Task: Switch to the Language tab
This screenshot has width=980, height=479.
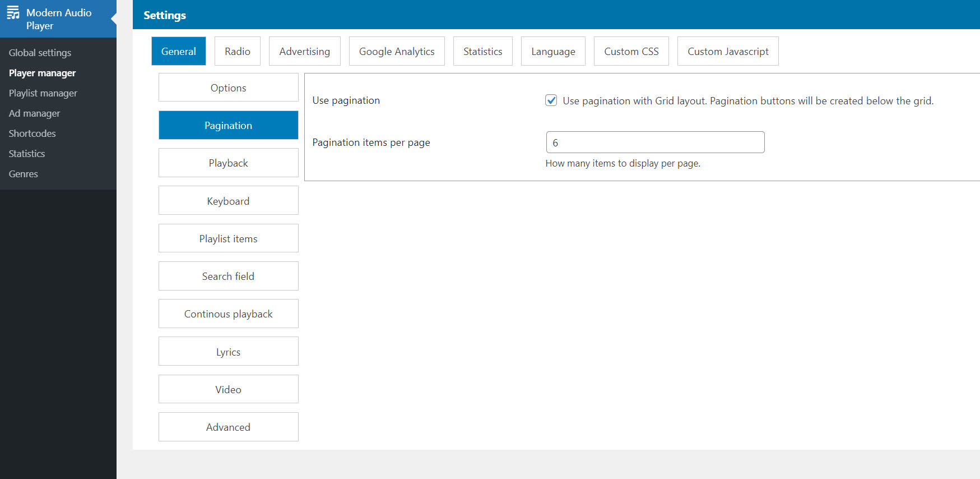Action: [x=553, y=52]
